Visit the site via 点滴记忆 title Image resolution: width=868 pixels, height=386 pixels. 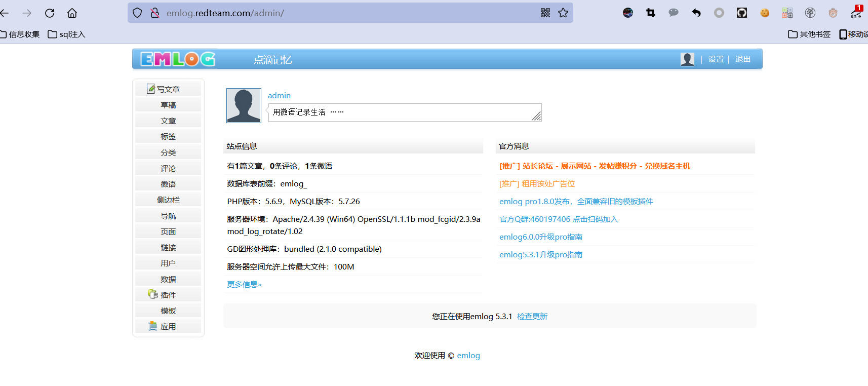(272, 60)
